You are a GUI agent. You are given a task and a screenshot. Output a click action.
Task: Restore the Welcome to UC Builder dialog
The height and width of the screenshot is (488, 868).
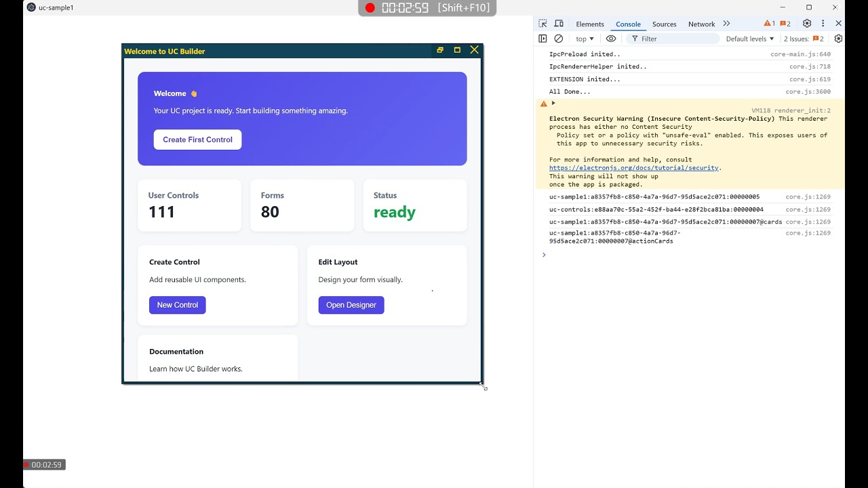440,50
